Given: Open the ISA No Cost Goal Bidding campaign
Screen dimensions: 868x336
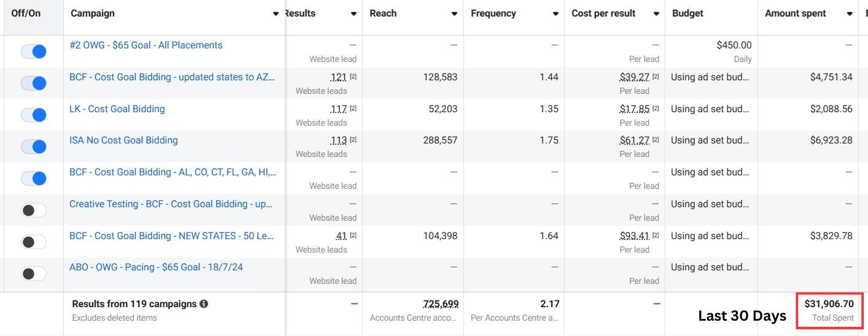Looking at the screenshot, I should [x=123, y=140].
